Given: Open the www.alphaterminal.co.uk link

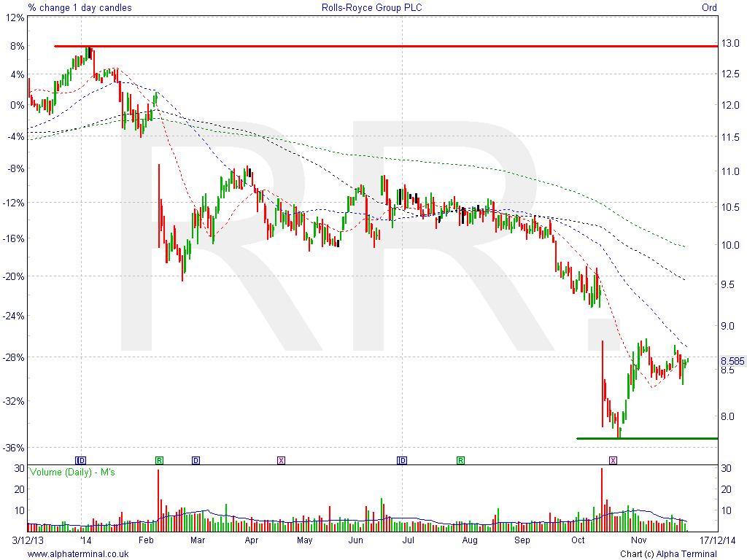Looking at the screenshot, I should tap(78, 554).
